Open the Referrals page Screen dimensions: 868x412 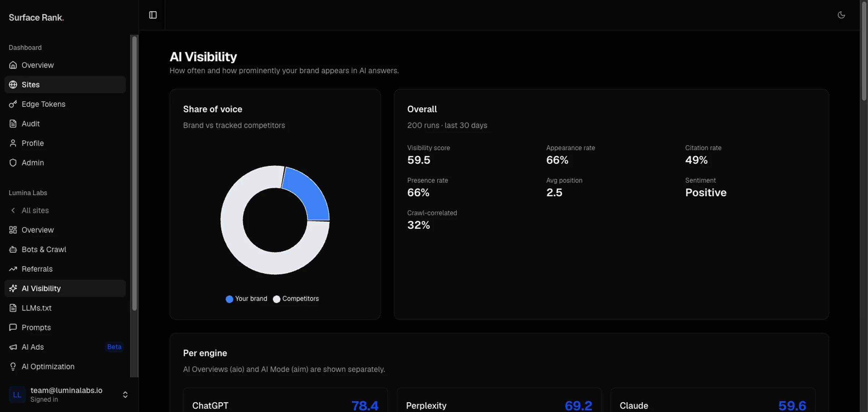pyautogui.click(x=65, y=269)
